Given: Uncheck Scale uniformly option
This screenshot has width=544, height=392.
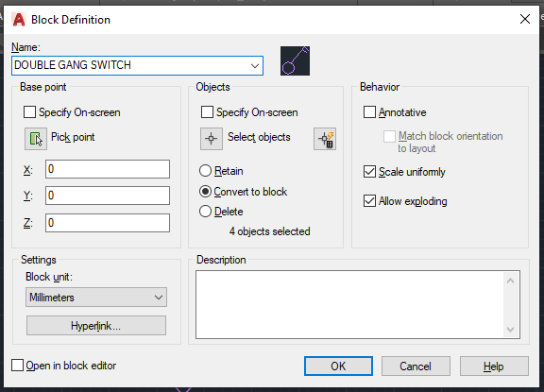Looking at the screenshot, I should point(369,172).
